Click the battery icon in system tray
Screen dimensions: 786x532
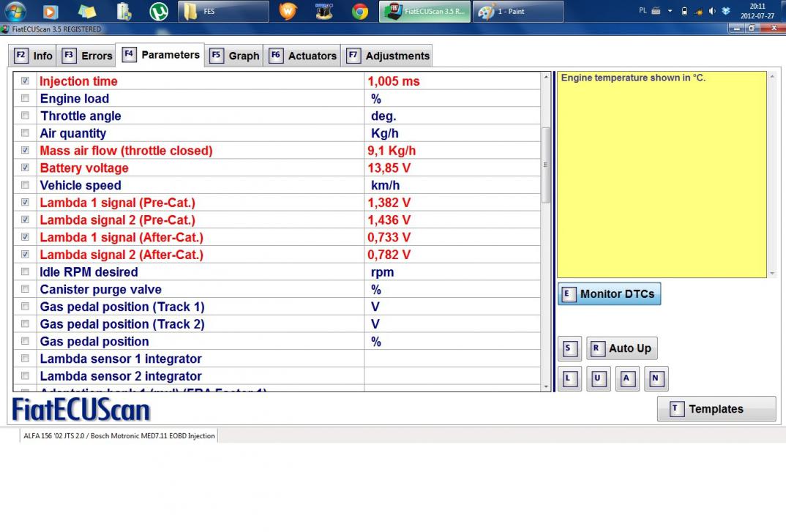tap(684, 10)
